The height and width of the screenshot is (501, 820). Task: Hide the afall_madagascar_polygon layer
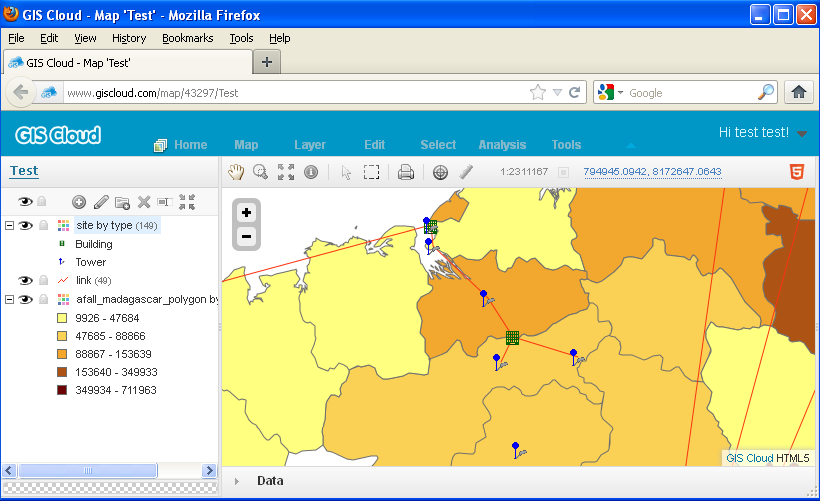(x=25, y=299)
